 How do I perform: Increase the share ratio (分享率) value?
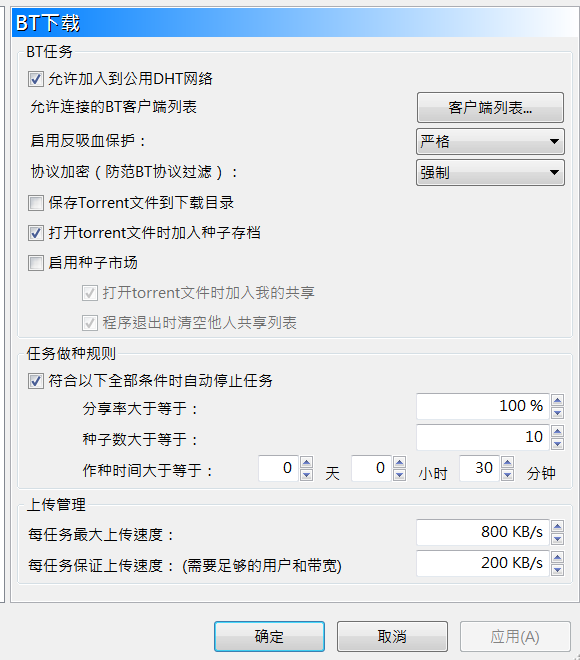click(x=558, y=400)
